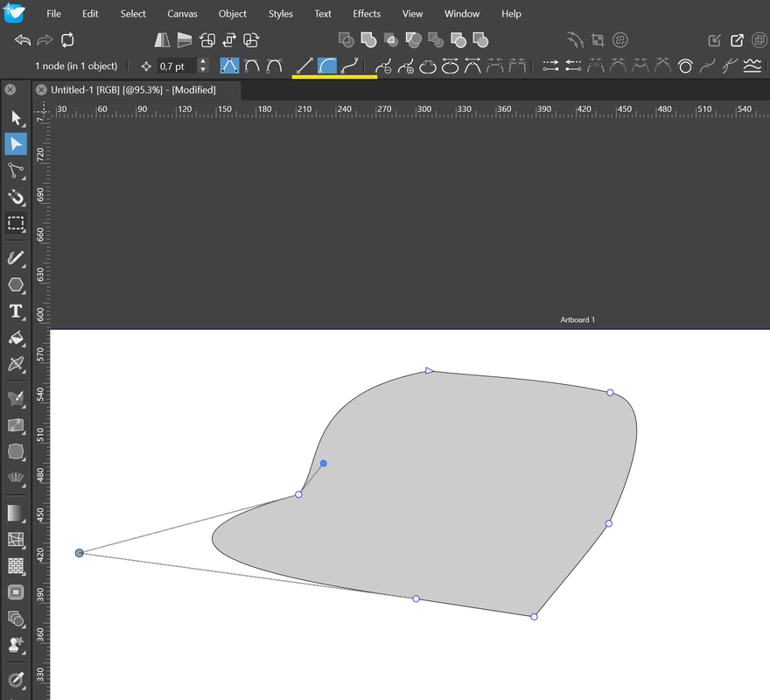Image resolution: width=770 pixels, height=700 pixels.
Task: Close the Untitled-1 document tab
Action: pyautogui.click(x=41, y=90)
